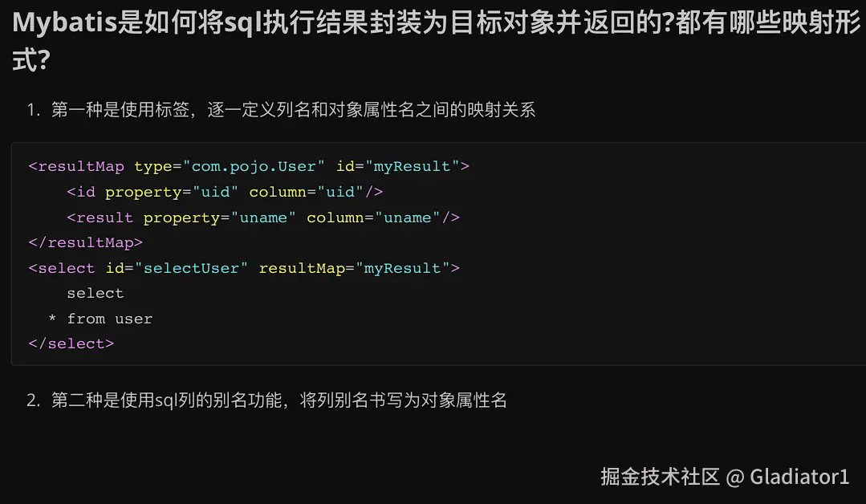This screenshot has width=866, height=504.
Task: Click the com.pojo.User type value
Action: point(254,166)
